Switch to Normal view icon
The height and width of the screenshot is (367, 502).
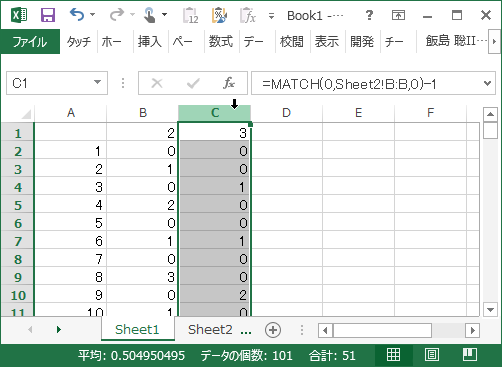393,355
